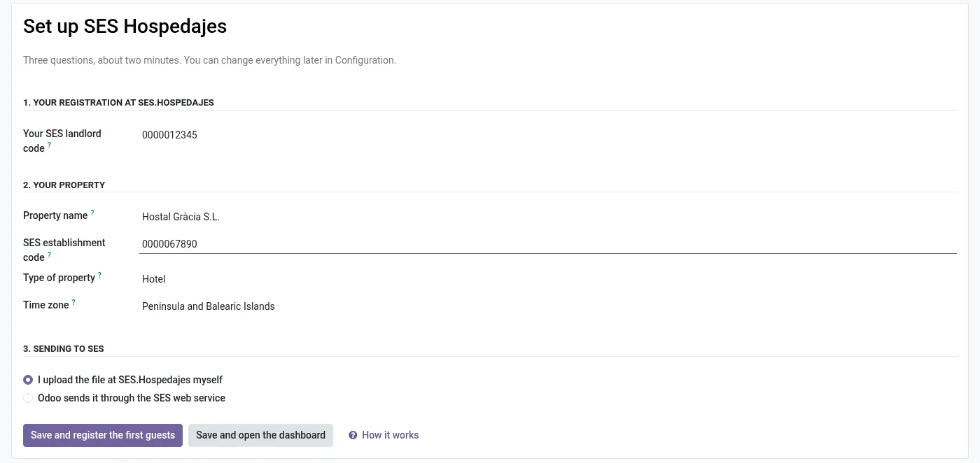Select 'I upload the file at SES.Hospedajes myself'
The image size is (980, 463).
[28, 380]
